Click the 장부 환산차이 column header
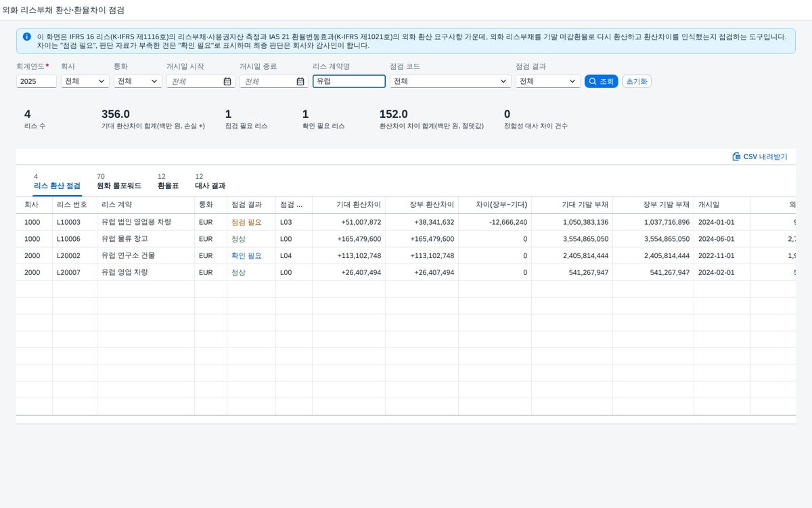 [422, 205]
